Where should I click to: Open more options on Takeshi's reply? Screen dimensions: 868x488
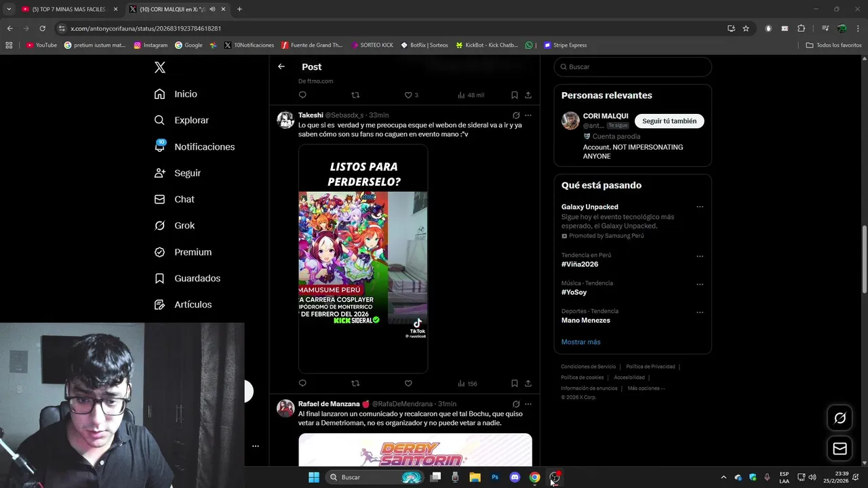coord(528,115)
